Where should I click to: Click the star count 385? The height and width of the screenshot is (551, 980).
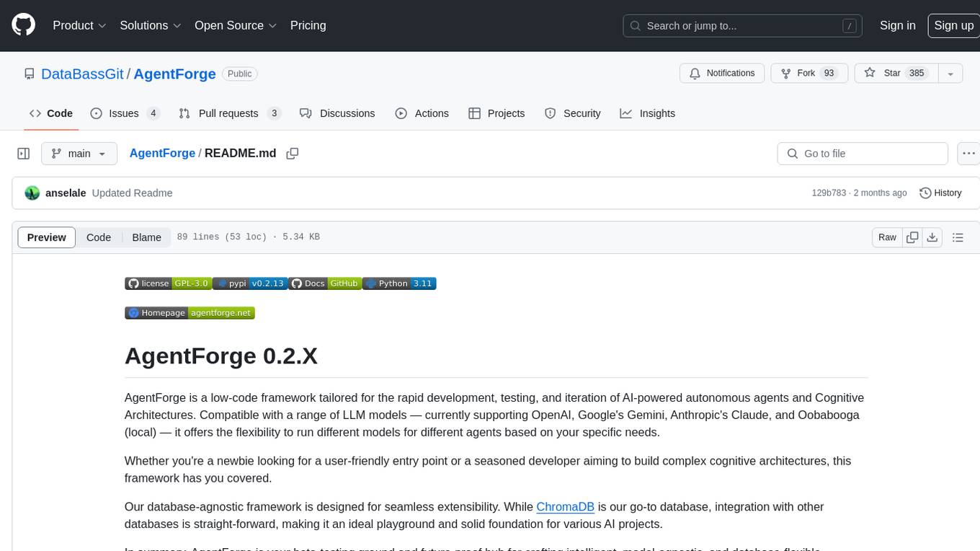coord(917,74)
